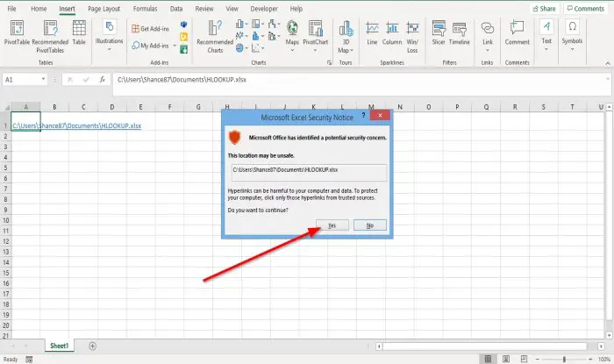
Task: Switch to the Formulas tab
Action: point(145,9)
